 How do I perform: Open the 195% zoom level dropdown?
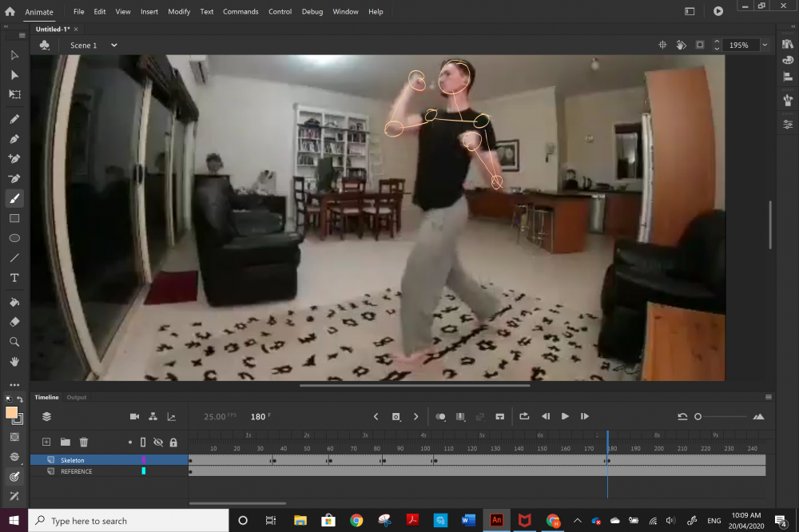pyautogui.click(x=765, y=46)
